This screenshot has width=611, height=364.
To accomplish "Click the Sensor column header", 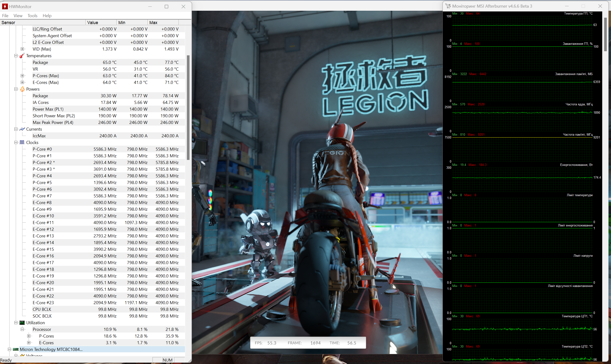I will [43, 22].
